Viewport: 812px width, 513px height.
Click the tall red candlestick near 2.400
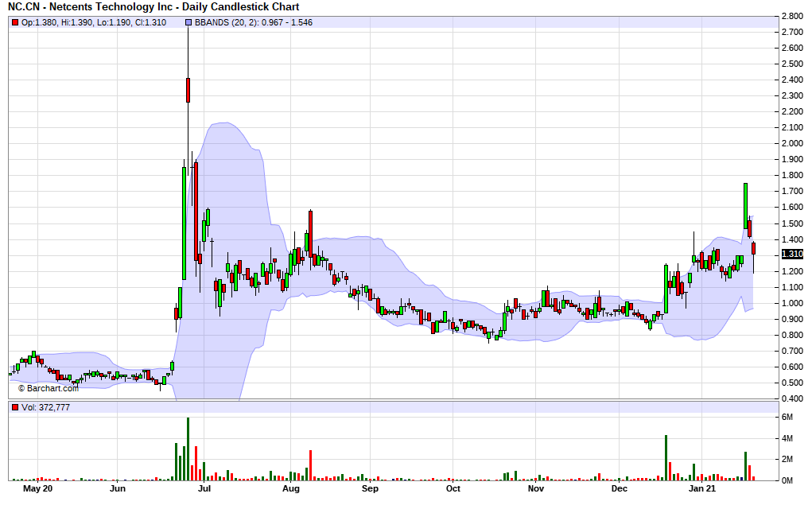coord(188,90)
